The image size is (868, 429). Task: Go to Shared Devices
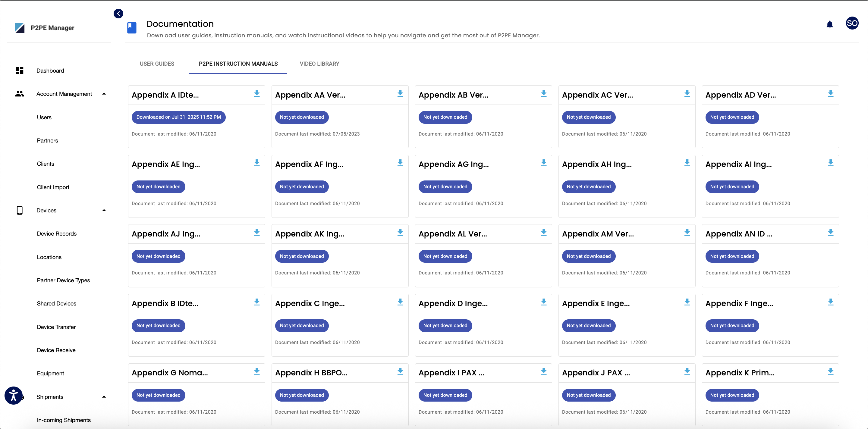pos(57,303)
